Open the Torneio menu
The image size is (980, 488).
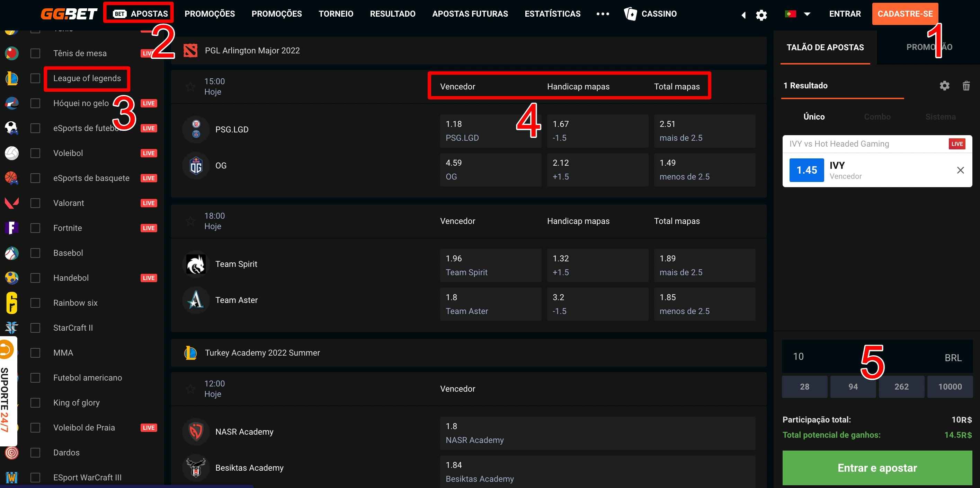click(336, 14)
